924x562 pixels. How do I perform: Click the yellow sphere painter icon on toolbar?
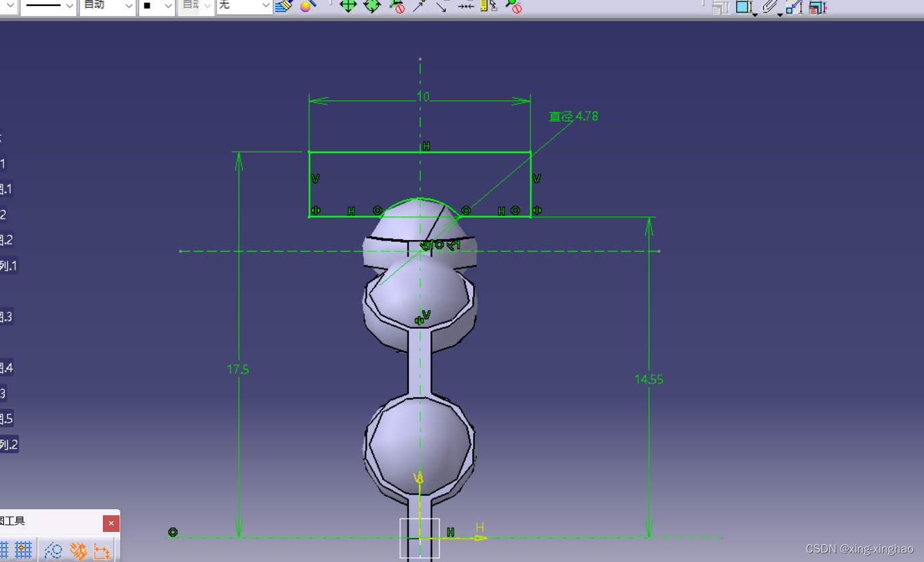306,7
